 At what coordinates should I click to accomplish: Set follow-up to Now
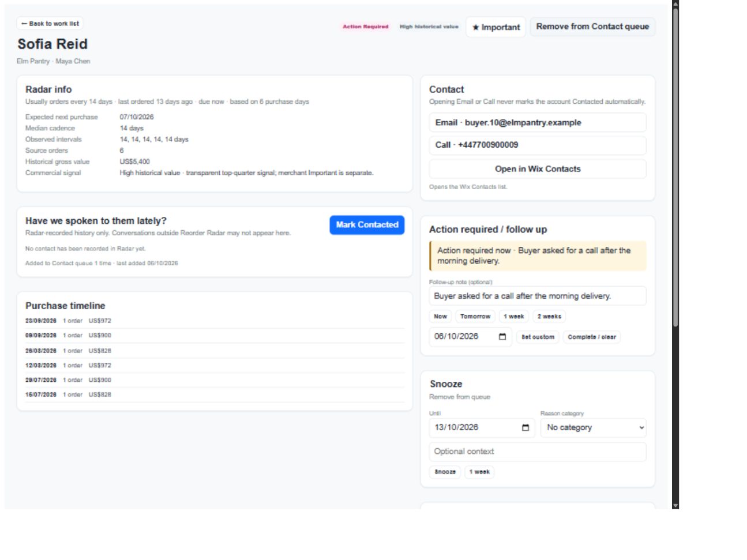(x=440, y=317)
